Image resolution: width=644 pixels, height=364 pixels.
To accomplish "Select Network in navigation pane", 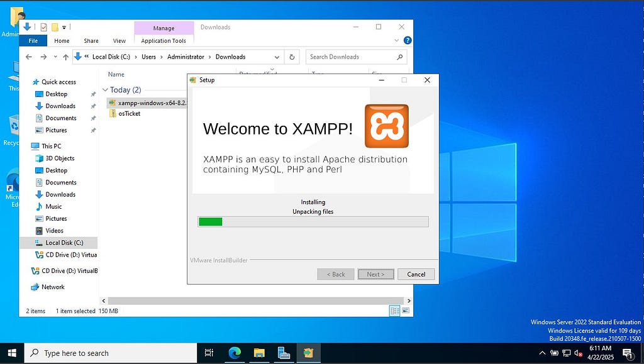I will click(53, 287).
